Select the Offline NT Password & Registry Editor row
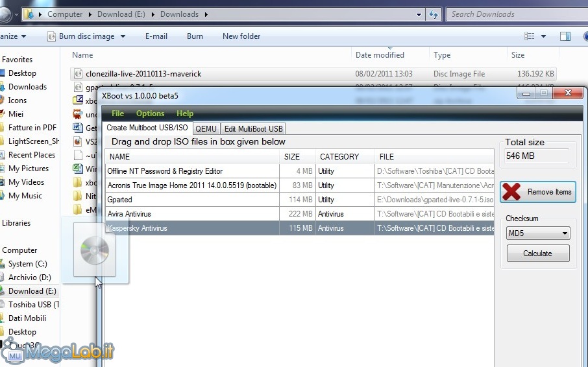 click(x=300, y=171)
